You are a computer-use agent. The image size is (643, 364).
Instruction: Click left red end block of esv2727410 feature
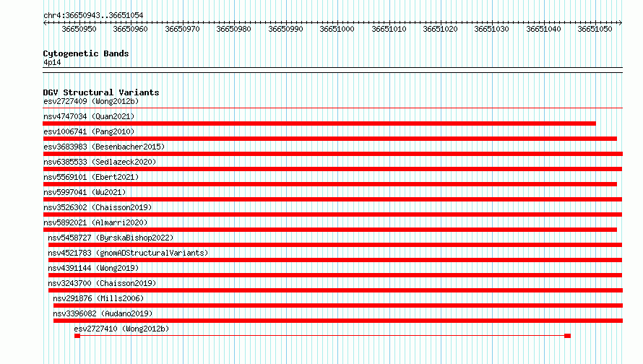click(77, 336)
